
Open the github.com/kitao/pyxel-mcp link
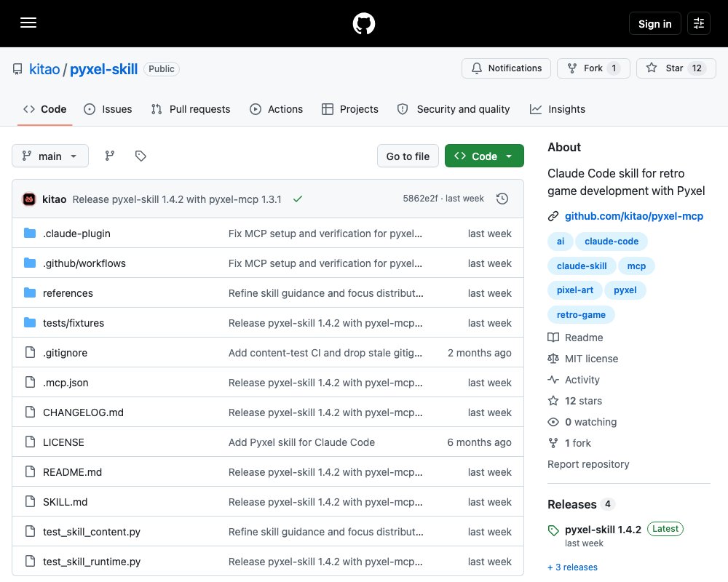[x=634, y=216]
